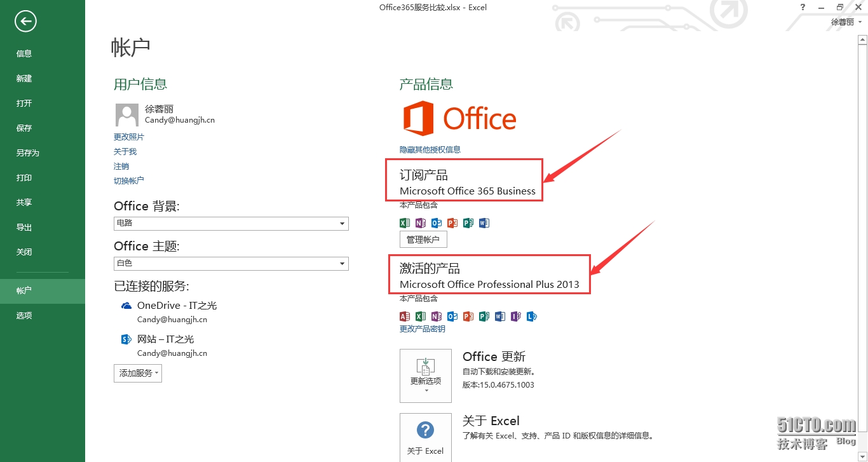Image resolution: width=868 pixels, height=462 pixels.
Task: Click the 切换帐户 link under user info
Action: [x=128, y=181]
